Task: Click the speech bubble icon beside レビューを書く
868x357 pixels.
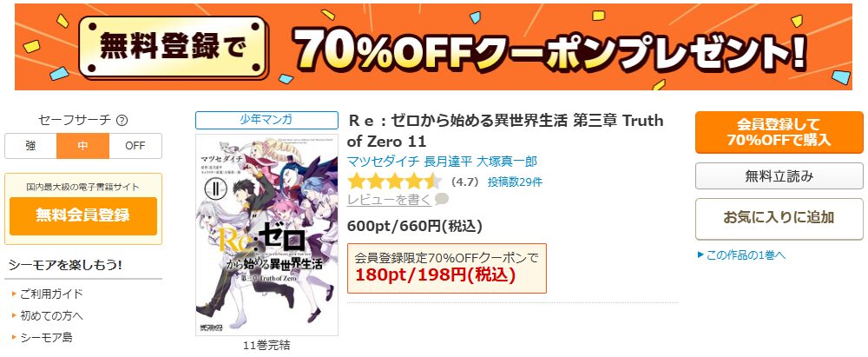Action: click(x=441, y=200)
